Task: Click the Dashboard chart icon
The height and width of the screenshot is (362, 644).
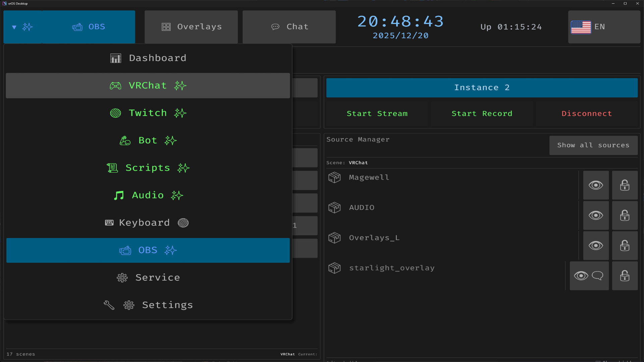Action: (x=115, y=58)
